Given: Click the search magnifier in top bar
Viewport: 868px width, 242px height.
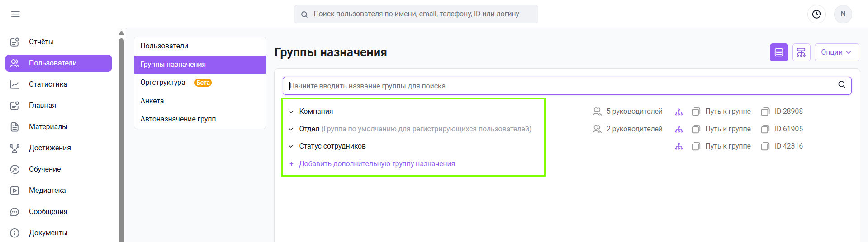Looking at the screenshot, I should pos(304,14).
